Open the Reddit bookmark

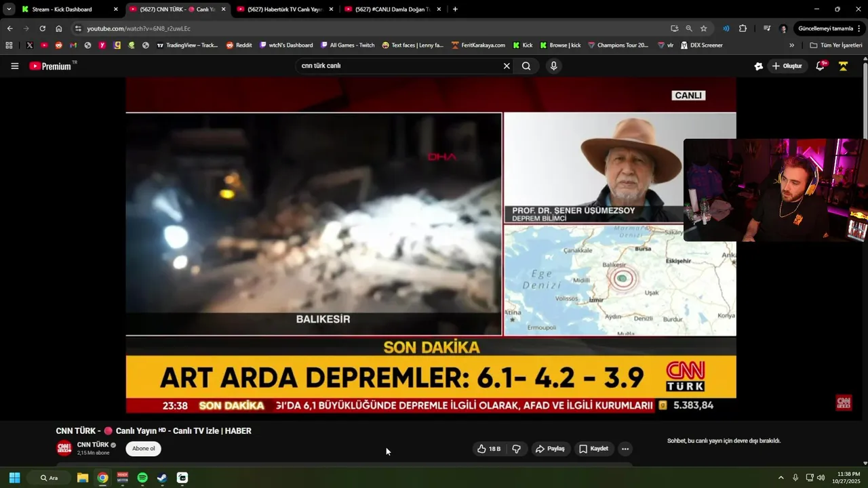click(x=239, y=45)
